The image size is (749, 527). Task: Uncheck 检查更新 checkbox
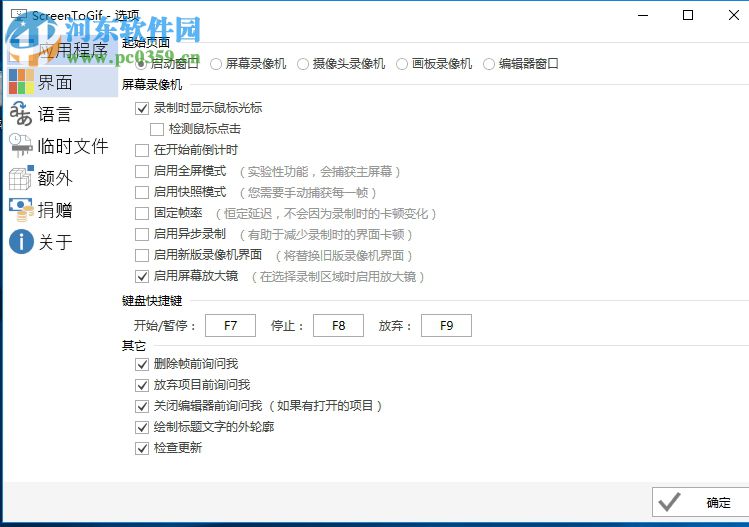142,449
